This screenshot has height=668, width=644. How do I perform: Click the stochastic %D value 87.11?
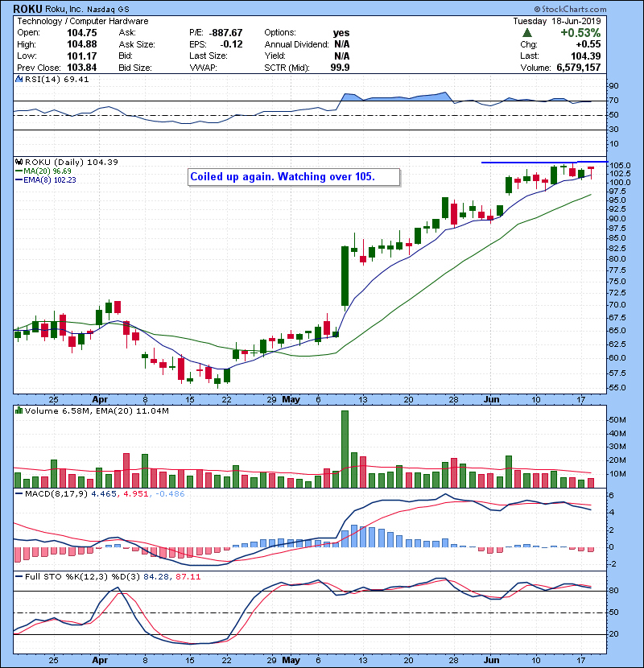pos(188,576)
